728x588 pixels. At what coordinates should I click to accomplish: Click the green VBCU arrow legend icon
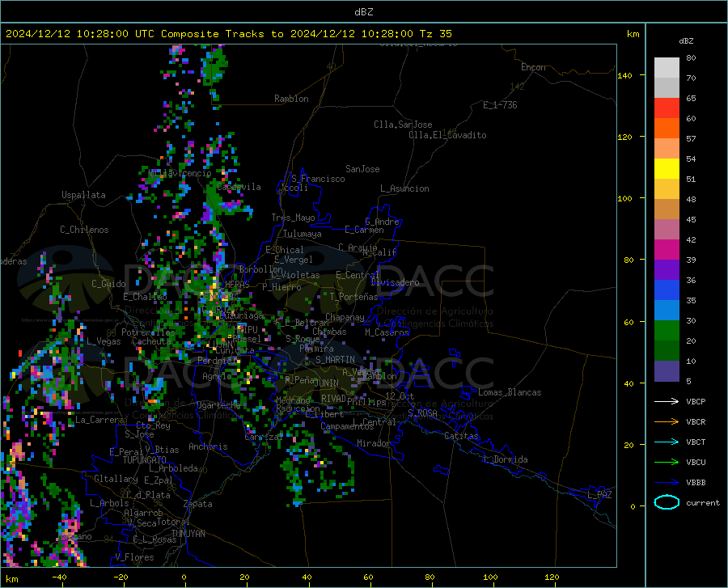667,462
